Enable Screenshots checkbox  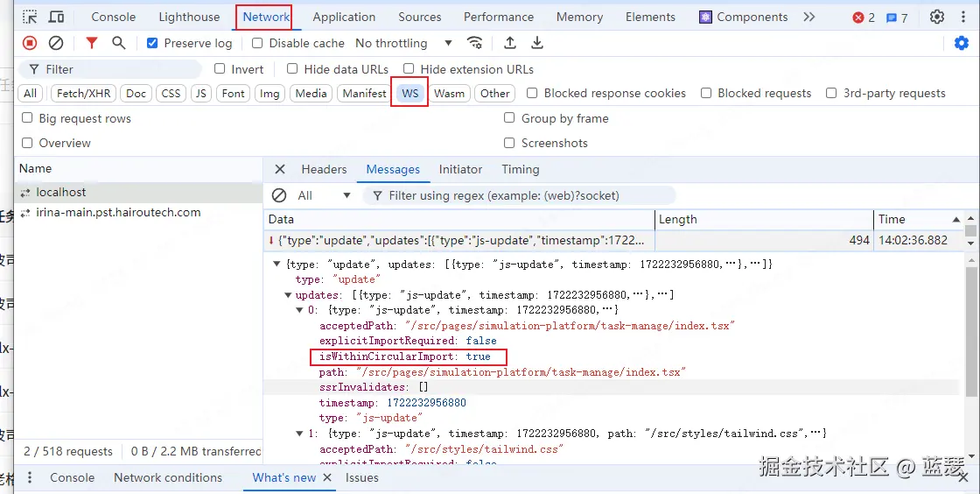[509, 143]
